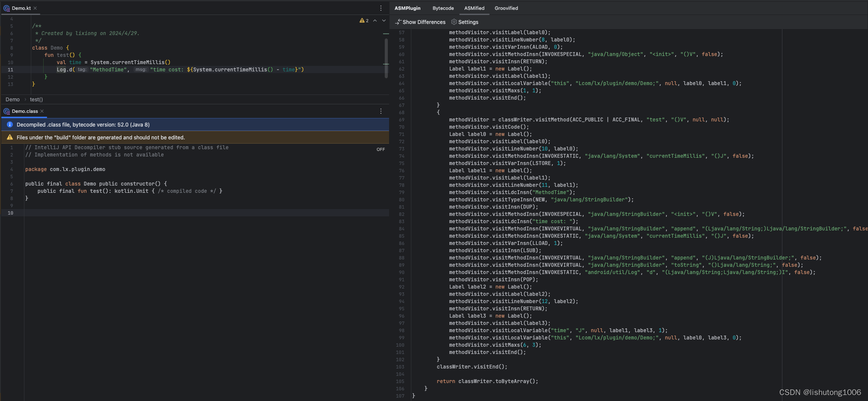The height and width of the screenshot is (401, 868).
Task: Click the 'toString' INVOKEVIRTUAL line 89
Action: coord(626,265)
